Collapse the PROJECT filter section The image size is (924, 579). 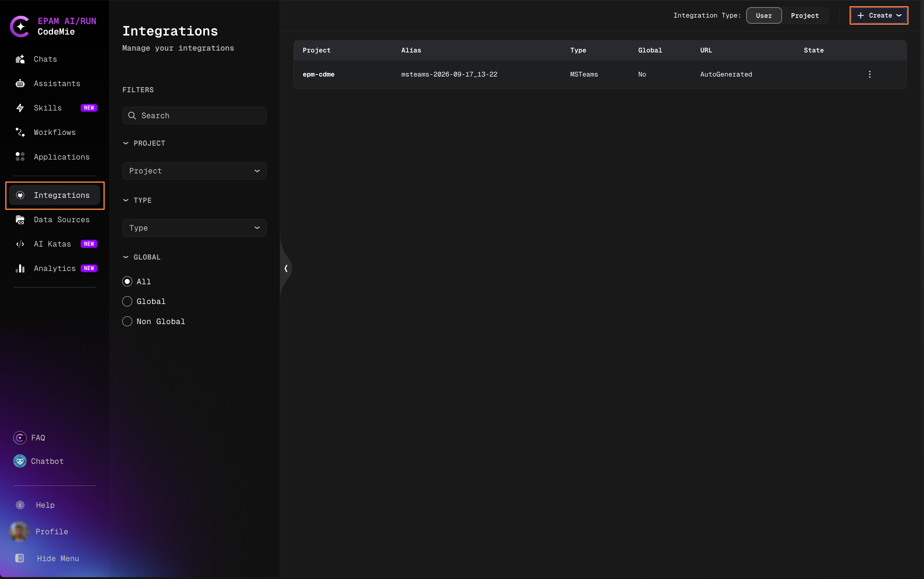pos(126,143)
